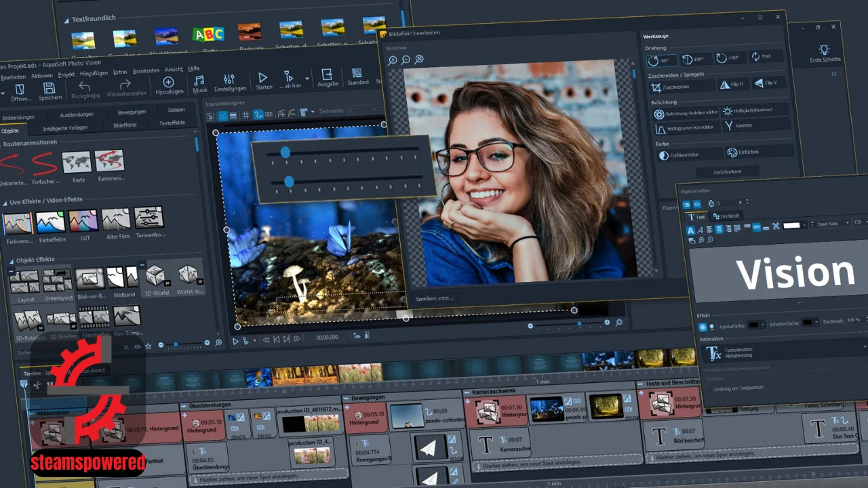This screenshot has width=868, height=488.
Task: Click the white text color swatch
Action: point(791,225)
